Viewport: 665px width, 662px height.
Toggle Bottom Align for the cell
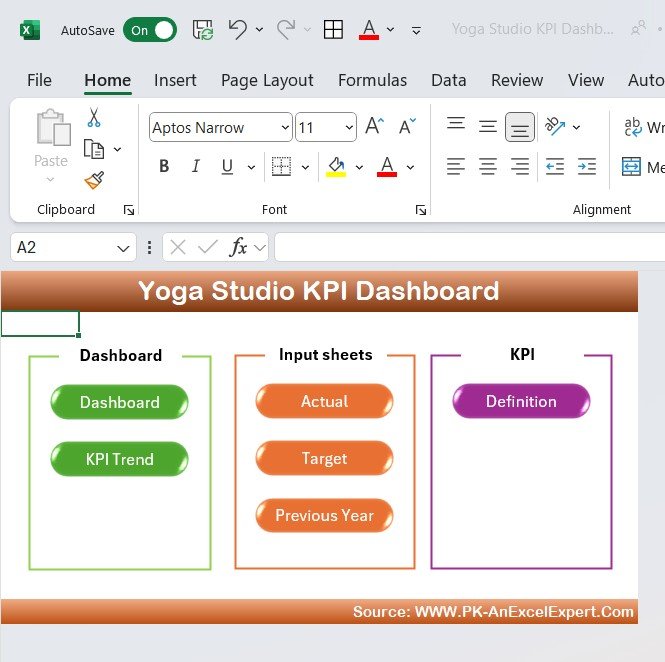click(x=520, y=127)
